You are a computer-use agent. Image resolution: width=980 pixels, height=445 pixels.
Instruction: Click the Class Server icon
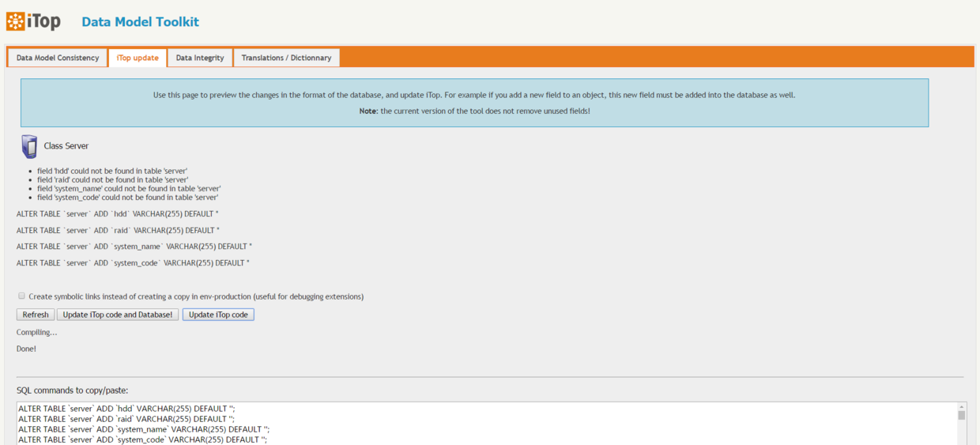click(x=29, y=146)
